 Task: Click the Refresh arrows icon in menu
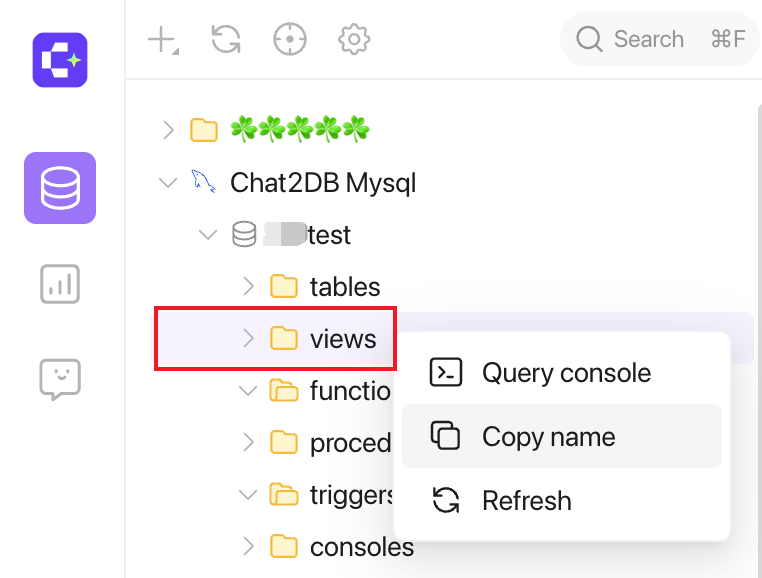coord(446,500)
